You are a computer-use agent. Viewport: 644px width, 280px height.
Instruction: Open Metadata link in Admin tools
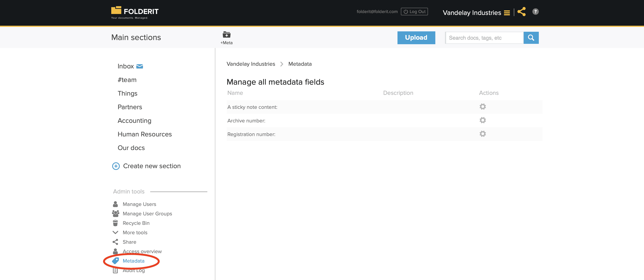click(134, 261)
